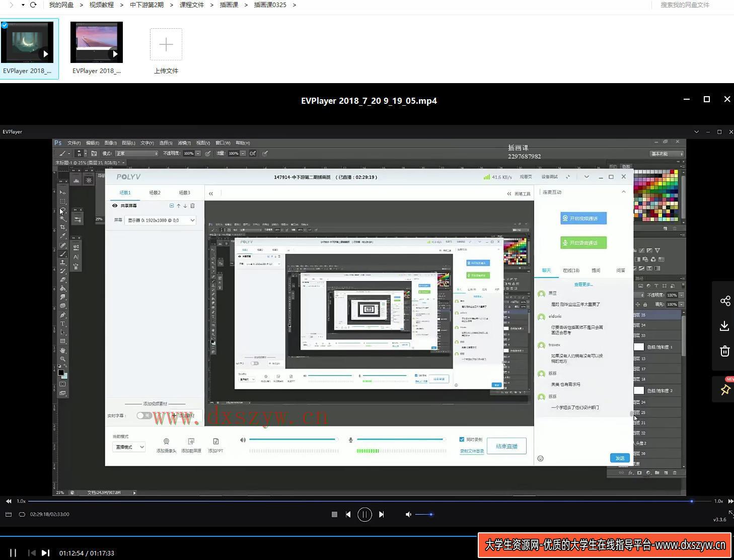Click the emoji smiley icon in chat
This screenshot has width=734, height=560.
(x=541, y=458)
